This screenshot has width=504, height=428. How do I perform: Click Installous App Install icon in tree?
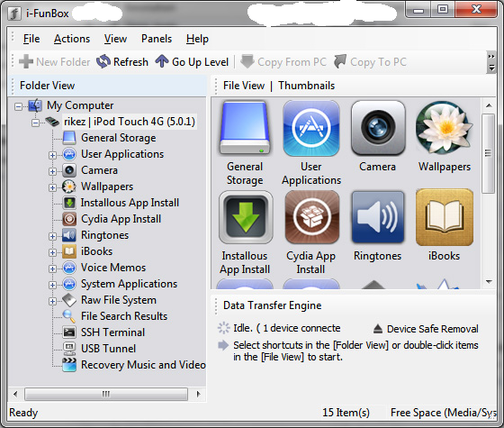[x=69, y=203]
